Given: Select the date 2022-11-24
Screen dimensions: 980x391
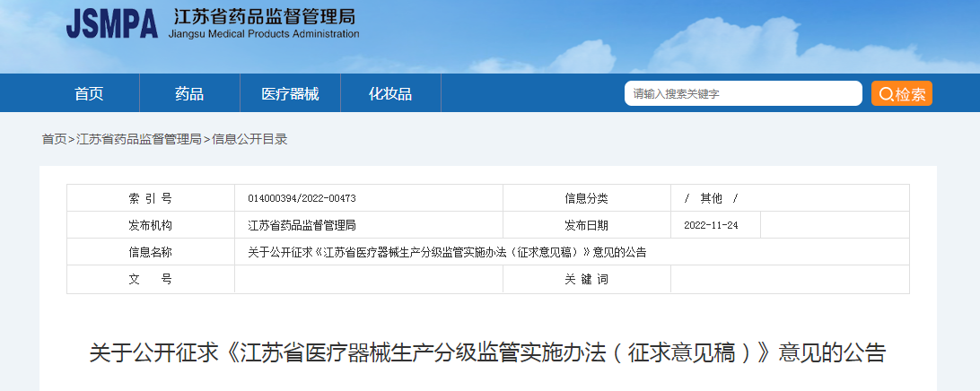Looking at the screenshot, I should [x=712, y=225].
